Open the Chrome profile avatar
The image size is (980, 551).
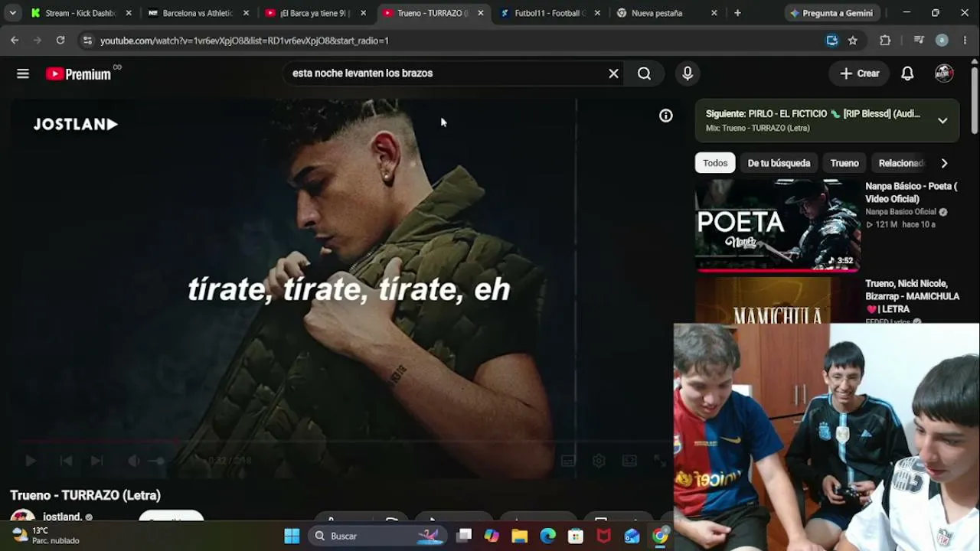(942, 41)
